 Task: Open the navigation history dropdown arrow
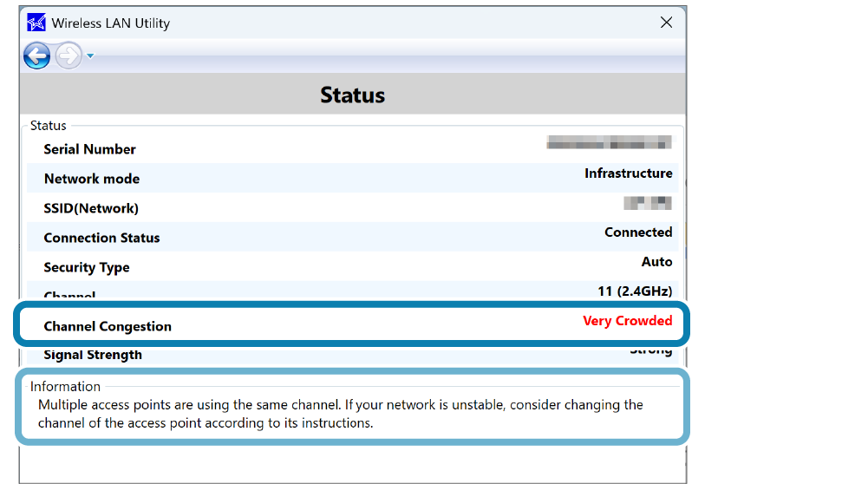coord(89,57)
